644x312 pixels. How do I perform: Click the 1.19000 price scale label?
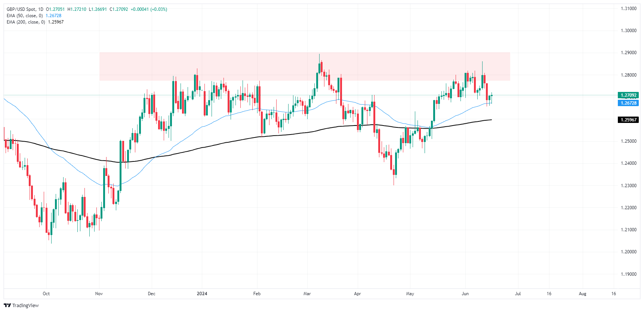[628, 274]
